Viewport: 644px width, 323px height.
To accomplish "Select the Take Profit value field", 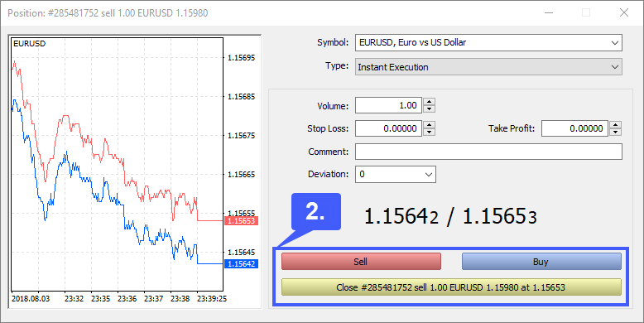I will click(x=574, y=128).
